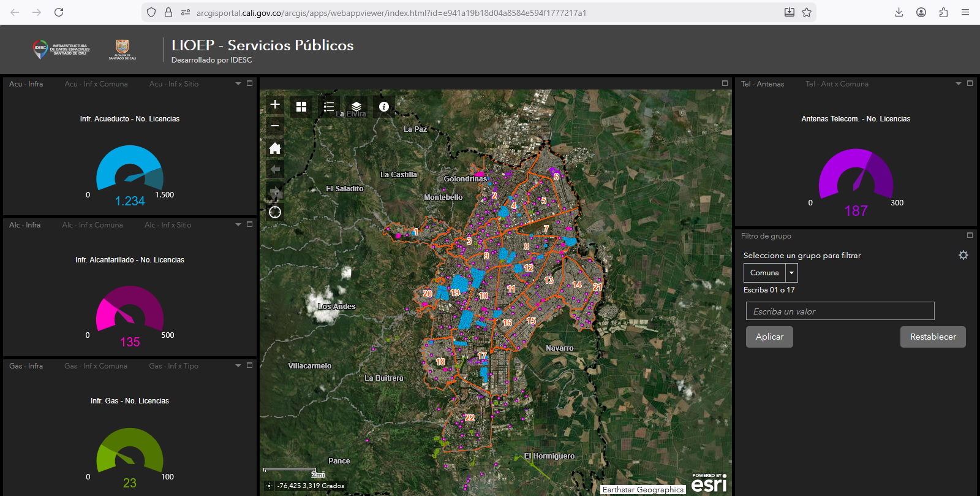980x496 pixels.
Task: Open the info widget
Action: tap(384, 107)
